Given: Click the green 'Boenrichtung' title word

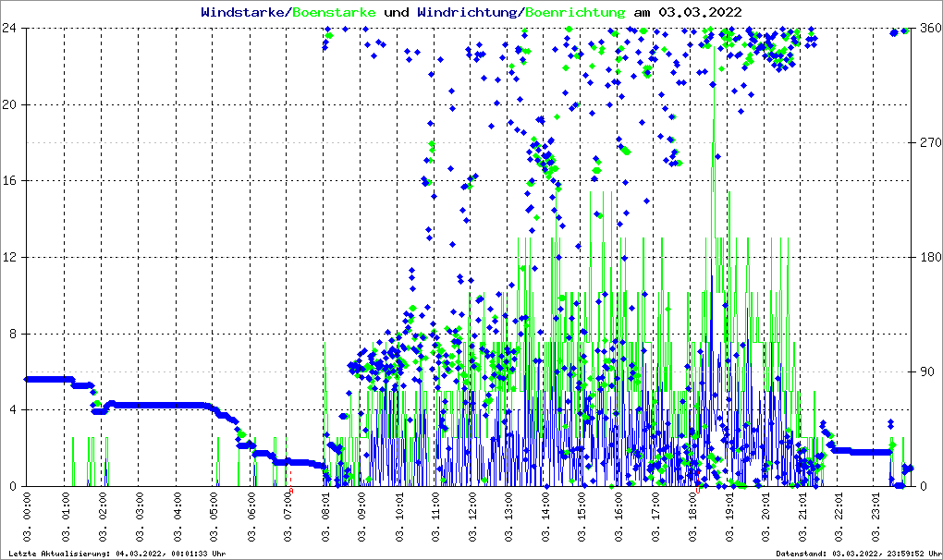Looking at the screenshot, I should 575,12.
